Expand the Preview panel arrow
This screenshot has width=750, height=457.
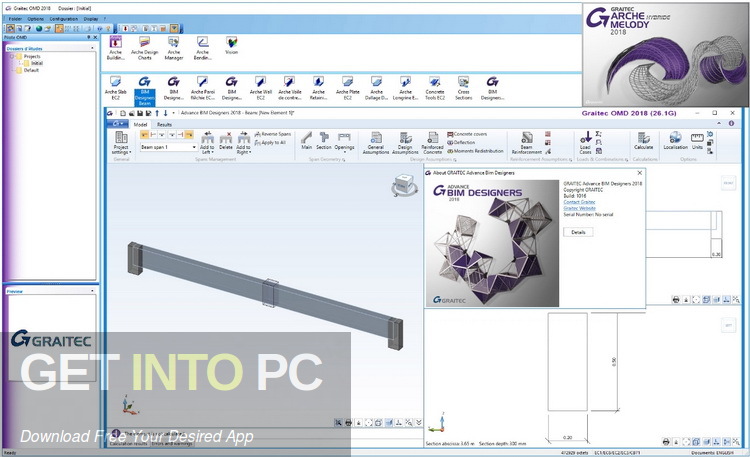tap(92, 290)
